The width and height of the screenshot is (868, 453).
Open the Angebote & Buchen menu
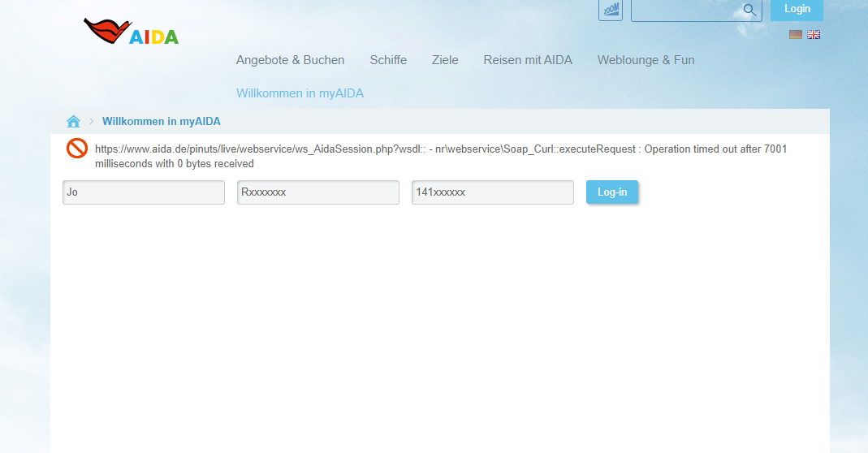click(290, 60)
